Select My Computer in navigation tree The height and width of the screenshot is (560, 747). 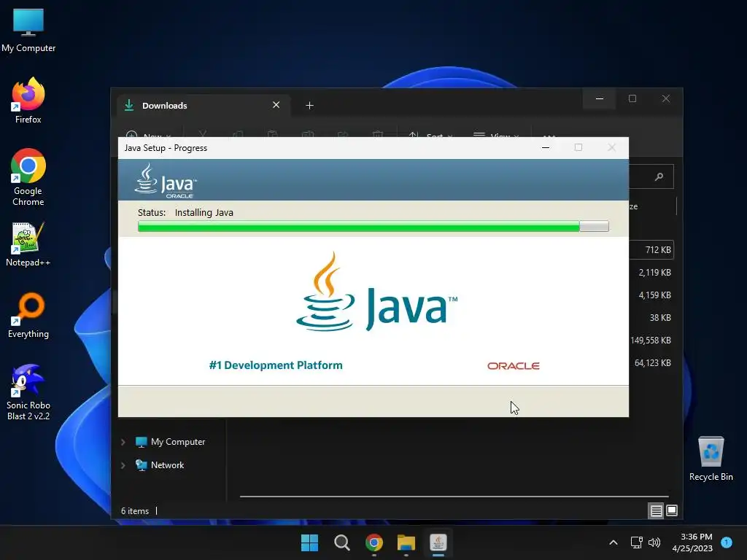(171, 442)
